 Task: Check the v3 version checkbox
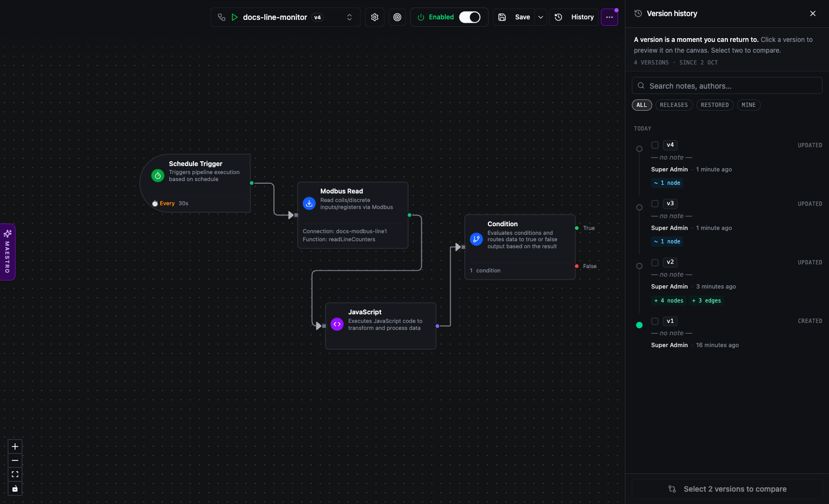tap(655, 204)
